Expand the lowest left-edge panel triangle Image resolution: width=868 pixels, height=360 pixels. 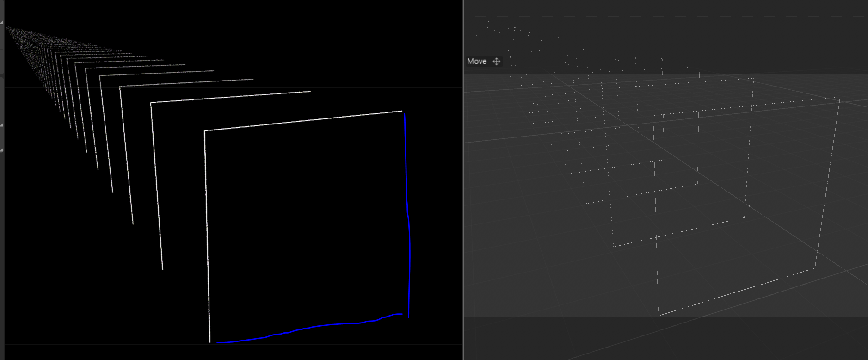tap(2, 150)
